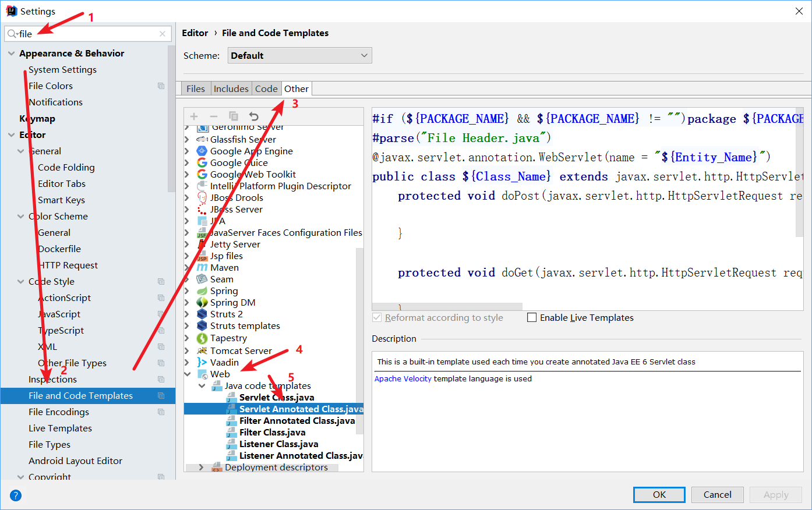
Task: Click project-level icon next to File Colors
Action: pyautogui.click(x=161, y=86)
